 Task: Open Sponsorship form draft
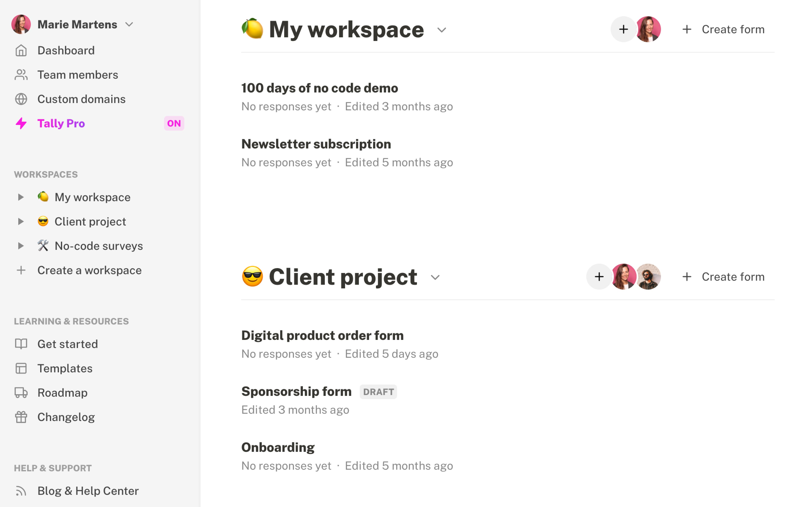click(296, 391)
